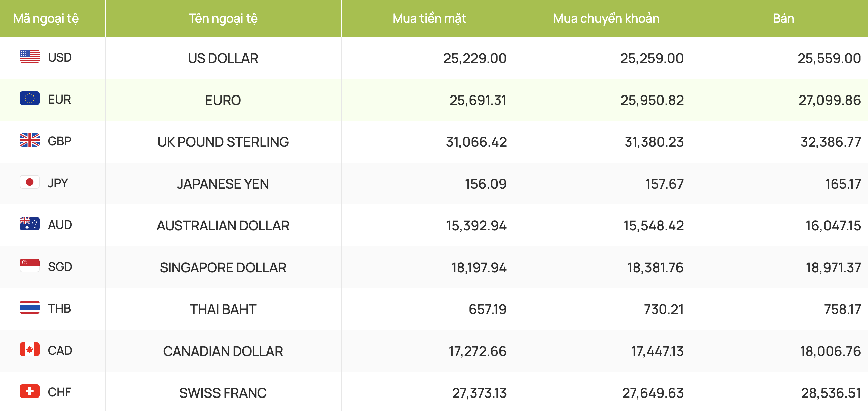The image size is (868, 411).
Task: Select the Tên ngoại tệ column header
Action: pos(223,18)
